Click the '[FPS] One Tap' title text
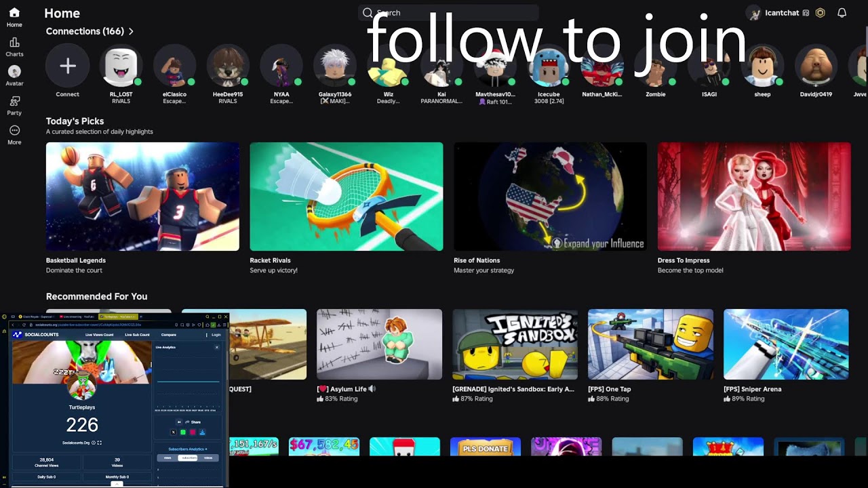The height and width of the screenshot is (488, 868). (610, 389)
